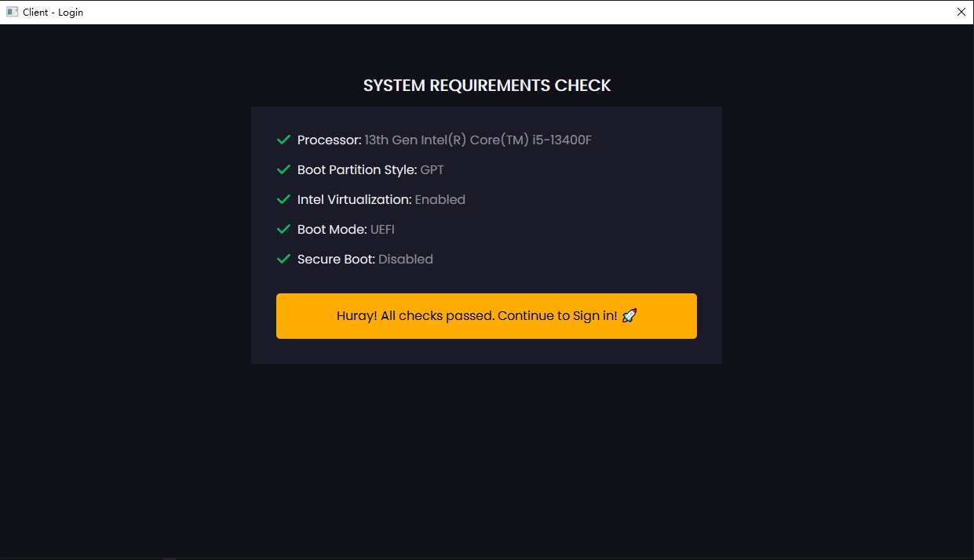Click the 'UEFI' boot mode value
The width and height of the screenshot is (974, 560).
[382, 230]
